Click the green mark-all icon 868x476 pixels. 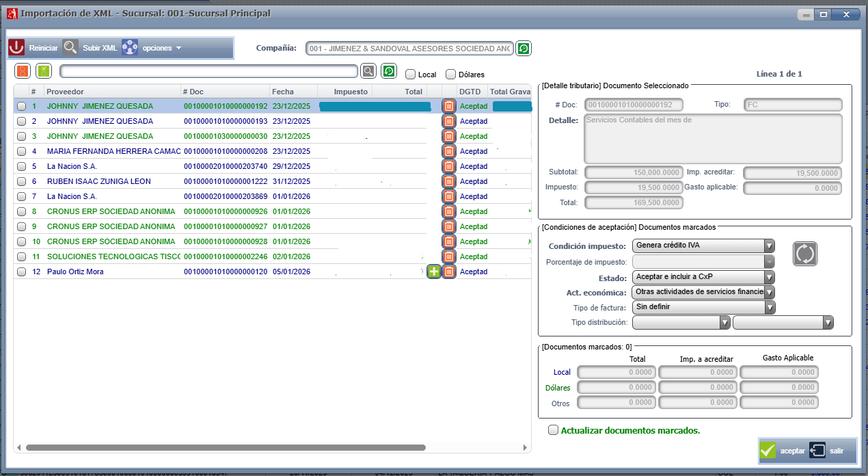[x=44, y=71]
